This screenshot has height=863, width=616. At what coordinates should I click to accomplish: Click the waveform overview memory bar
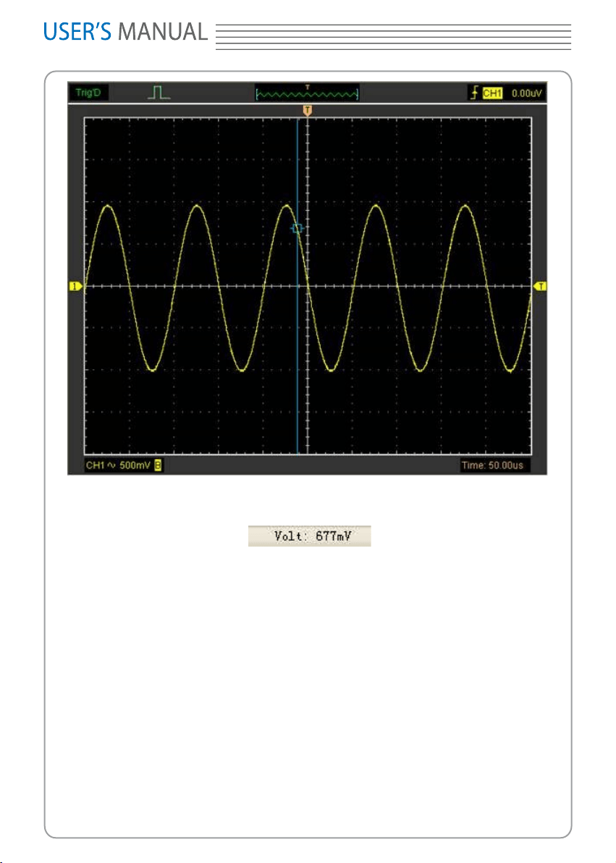coord(307,93)
